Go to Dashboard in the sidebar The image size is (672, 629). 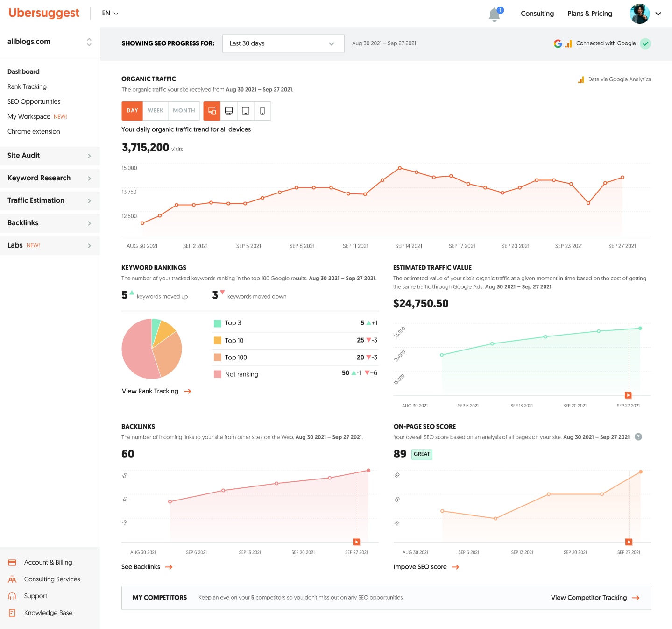23,72
